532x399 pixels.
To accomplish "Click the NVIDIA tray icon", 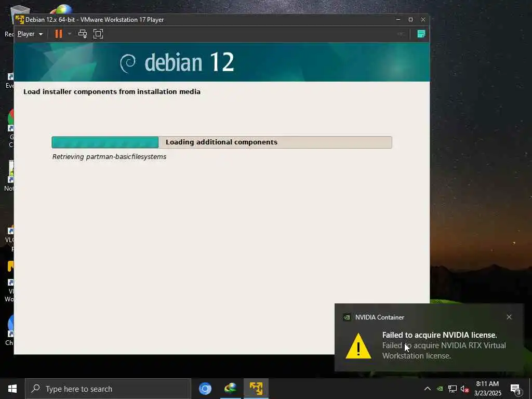I will click(440, 389).
